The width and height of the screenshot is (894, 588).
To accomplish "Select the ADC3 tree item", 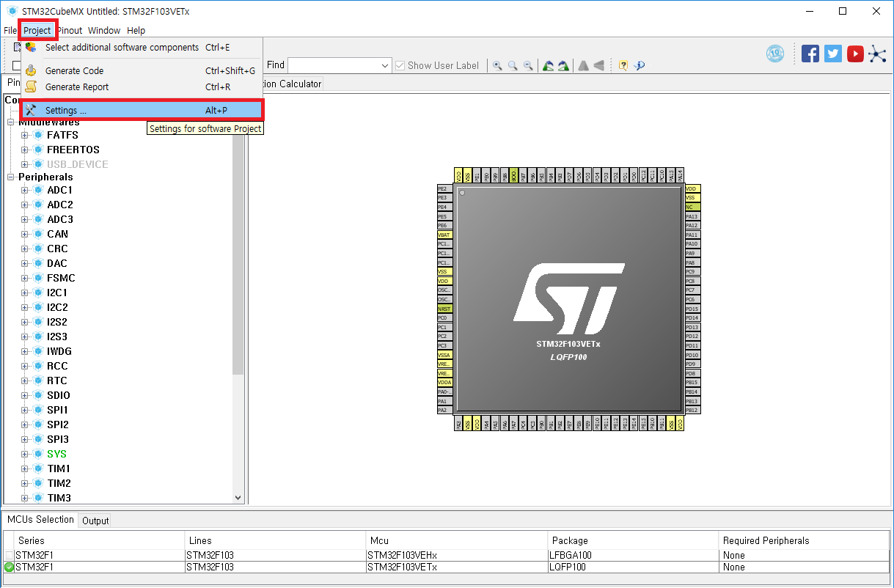I will click(60, 219).
